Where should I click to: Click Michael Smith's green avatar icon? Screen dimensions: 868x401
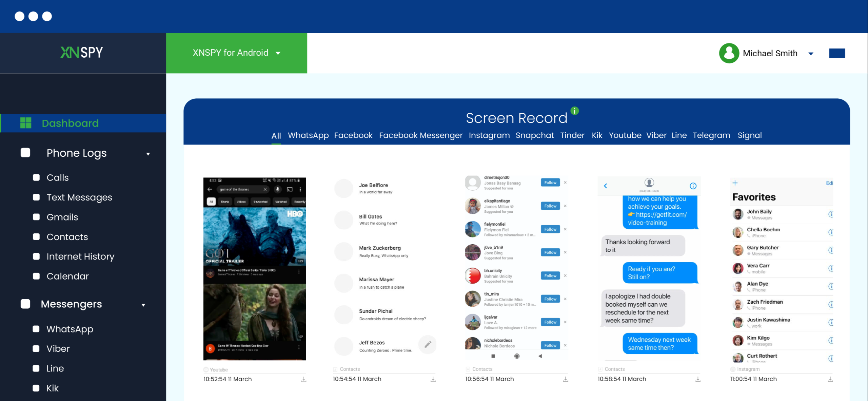click(x=729, y=53)
